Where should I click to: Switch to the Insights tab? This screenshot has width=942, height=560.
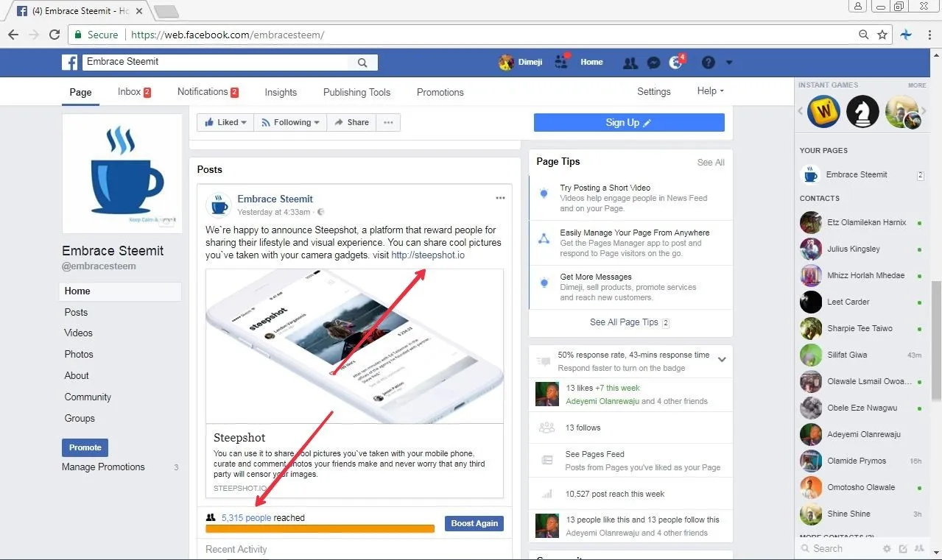coord(281,92)
